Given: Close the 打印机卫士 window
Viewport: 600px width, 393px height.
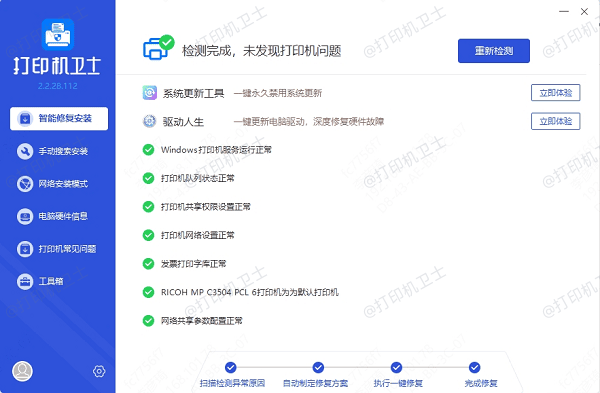Looking at the screenshot, I should [x=584, y=11].
